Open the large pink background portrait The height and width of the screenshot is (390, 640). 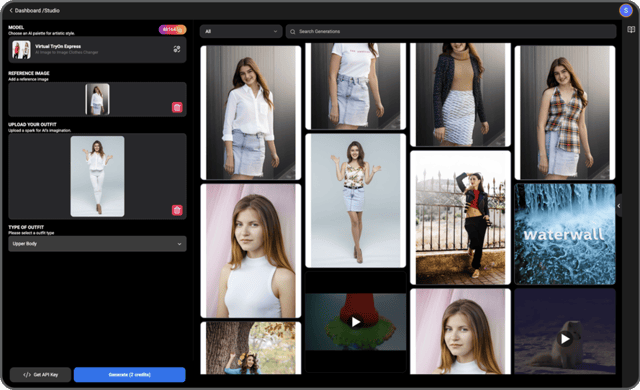pos(251,250)
